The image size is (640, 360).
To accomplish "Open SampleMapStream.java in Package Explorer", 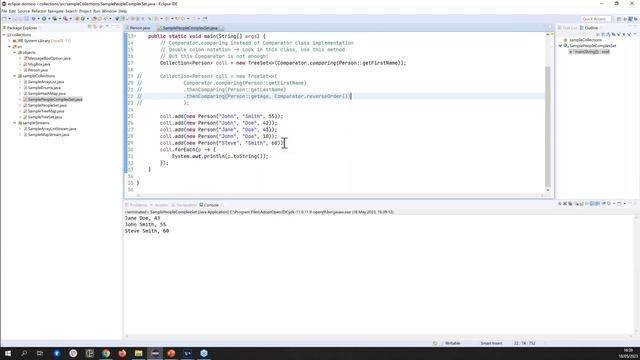I will (x=48, y=134).
